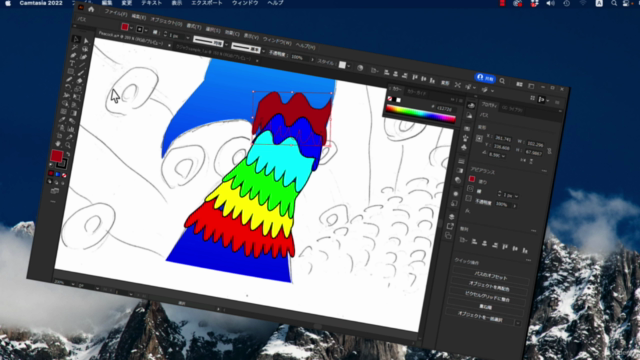
Task: Select the Type tool
Action: point(72,63)
